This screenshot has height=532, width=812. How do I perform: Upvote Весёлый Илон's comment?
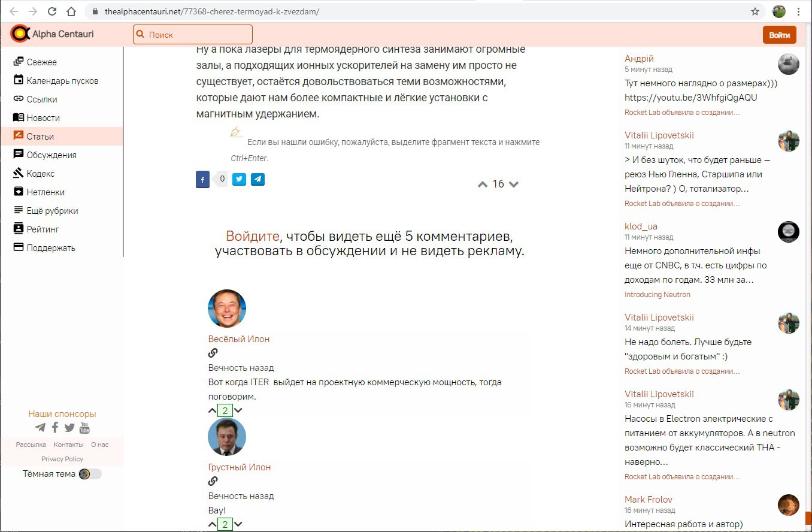coord(212,410)
